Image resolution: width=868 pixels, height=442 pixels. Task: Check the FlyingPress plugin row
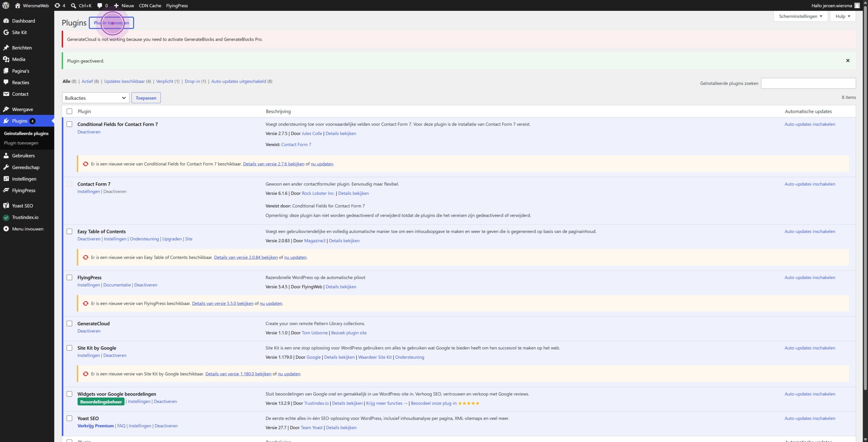coord(70,277)
